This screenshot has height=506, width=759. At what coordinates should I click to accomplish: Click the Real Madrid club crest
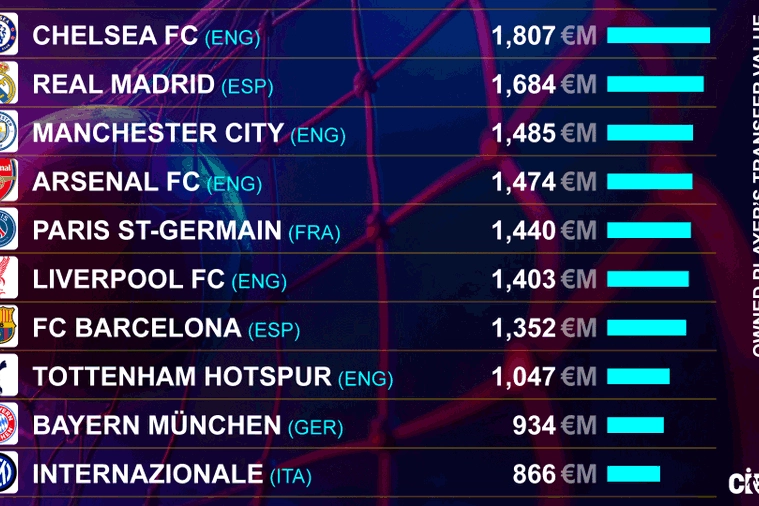point(8,84)
